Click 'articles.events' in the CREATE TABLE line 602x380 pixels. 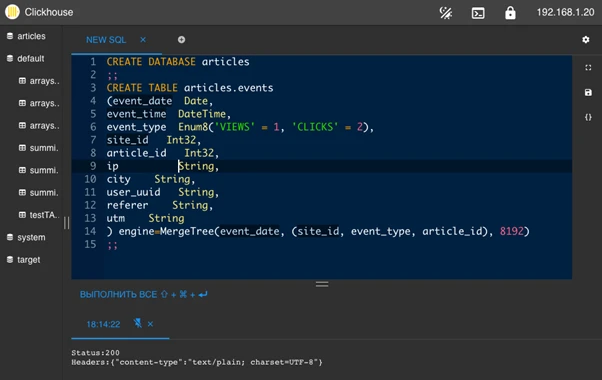228,88
